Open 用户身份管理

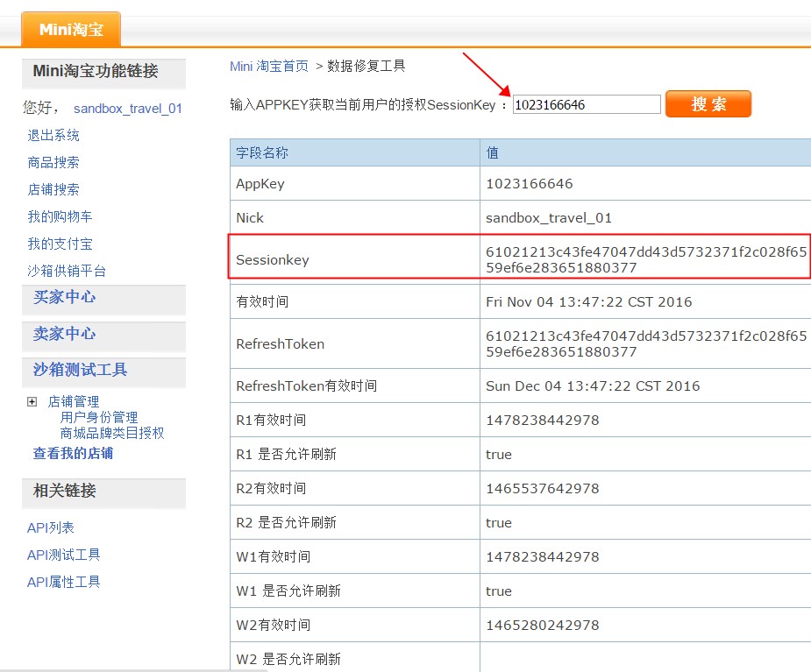tap(99, 417)
